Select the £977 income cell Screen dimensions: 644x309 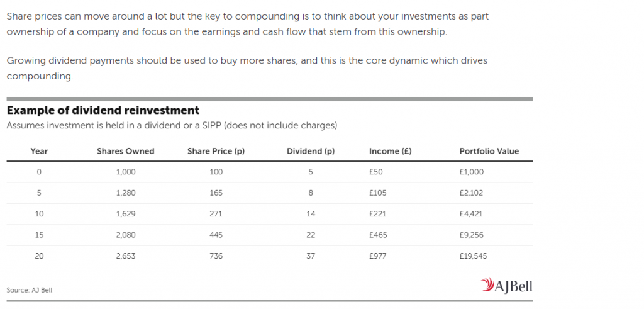coord(378,256)
